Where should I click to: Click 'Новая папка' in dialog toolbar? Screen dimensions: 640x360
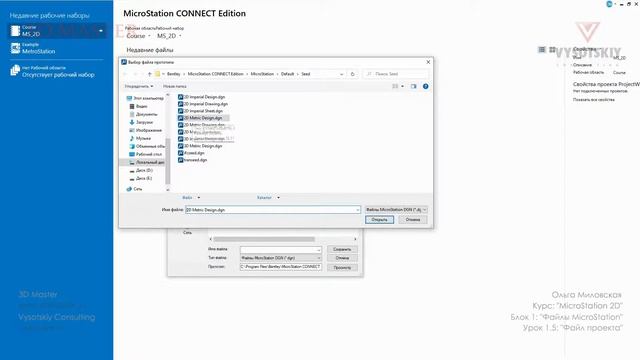coord(175,86)
